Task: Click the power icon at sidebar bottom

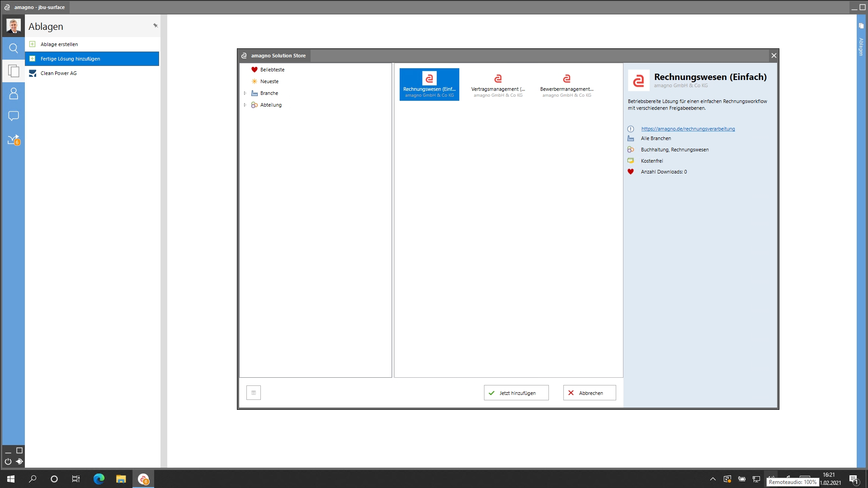Action: click(x=8, y=461)
